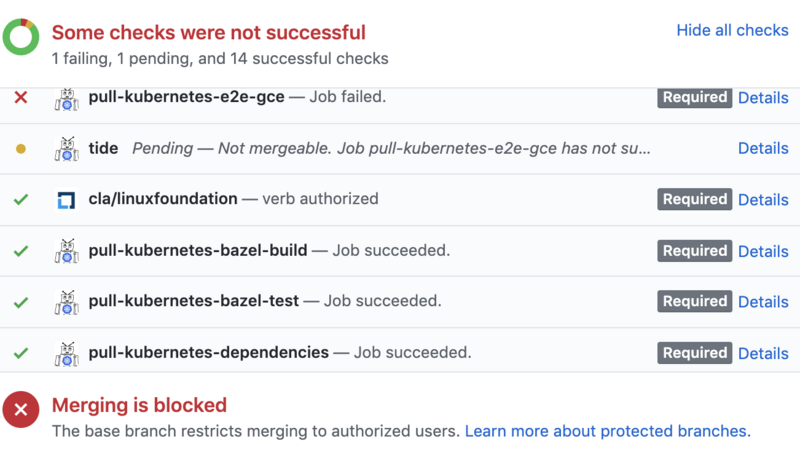The width and height of the screenshot is (800, 455).
Task: Open Details for pull-kubernetes-bazel-build
Action: [763, 251]
